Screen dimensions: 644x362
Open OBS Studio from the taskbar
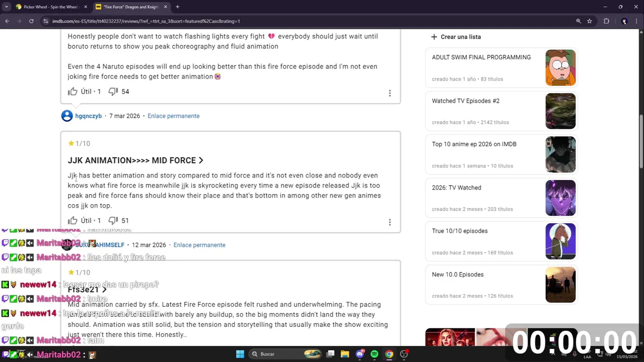[404, 354]
